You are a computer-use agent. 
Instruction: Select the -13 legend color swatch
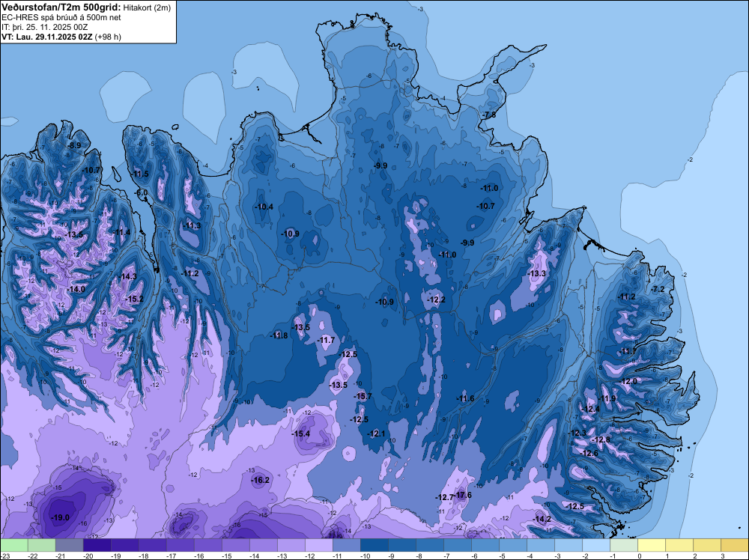[291, 545]
